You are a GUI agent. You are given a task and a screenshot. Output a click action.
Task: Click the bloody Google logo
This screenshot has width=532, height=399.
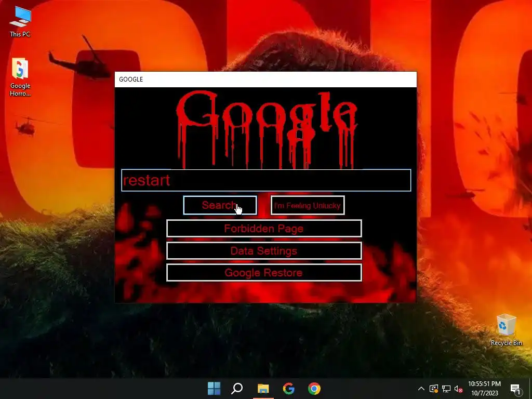coord(267,129)
